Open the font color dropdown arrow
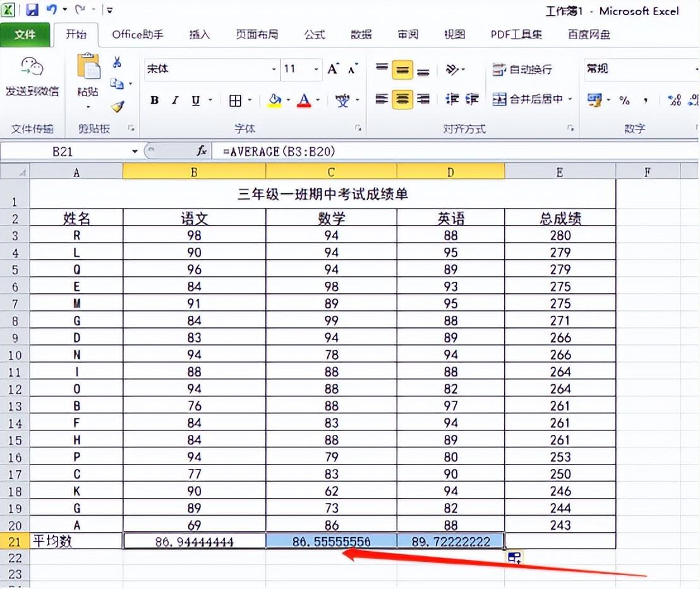The width and height of the screenshot is (700, 589). [x=318, y=100]
